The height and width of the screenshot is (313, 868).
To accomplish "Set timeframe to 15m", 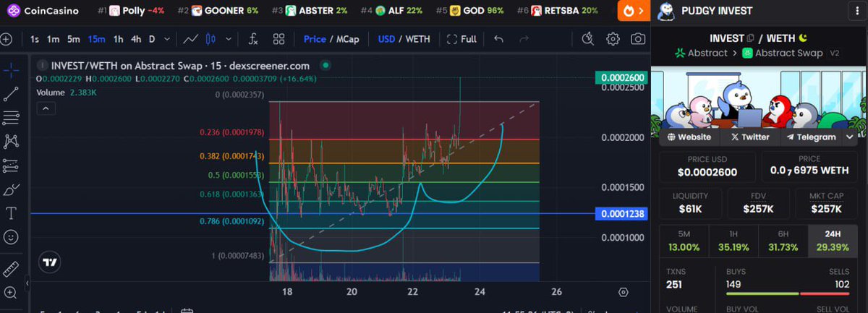I will tap(95, 39).
